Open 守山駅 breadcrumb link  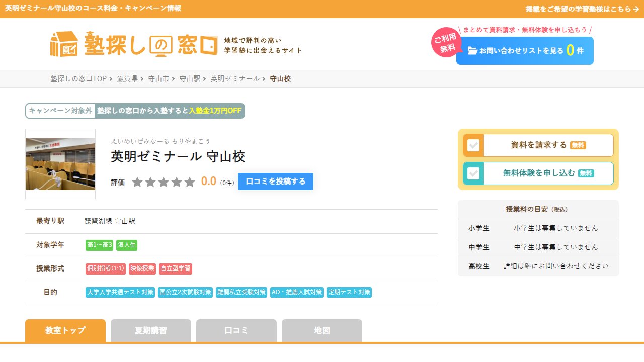click(x=190, y=79)
